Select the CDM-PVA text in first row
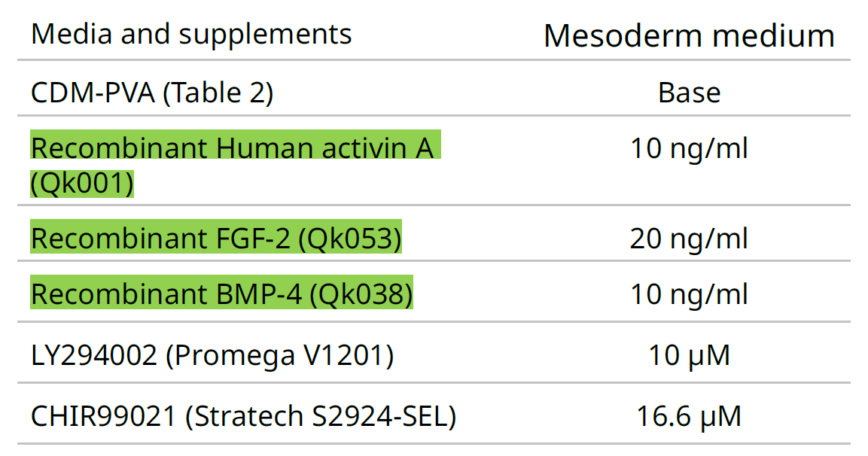The width and height of the screenshot is (868, 456). coord(92,93)
